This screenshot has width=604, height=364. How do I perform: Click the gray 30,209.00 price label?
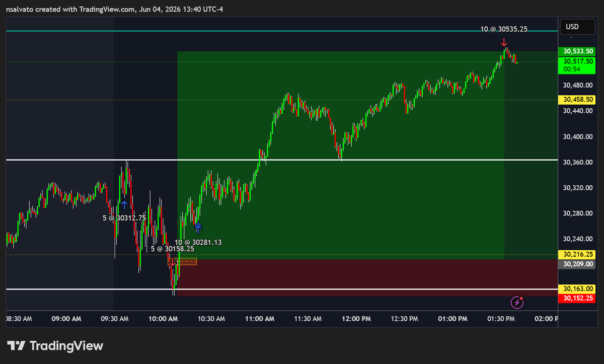pyautogui.click(x=577, y=263)
